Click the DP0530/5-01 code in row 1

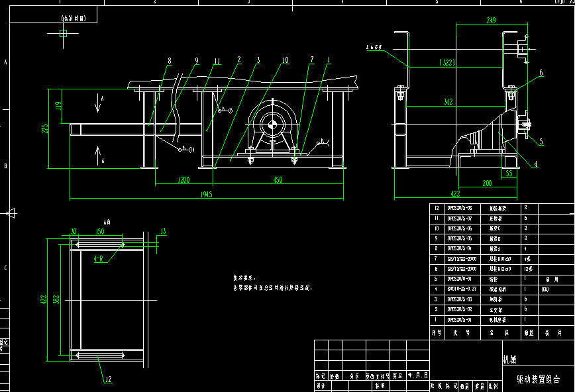(460, 320)
